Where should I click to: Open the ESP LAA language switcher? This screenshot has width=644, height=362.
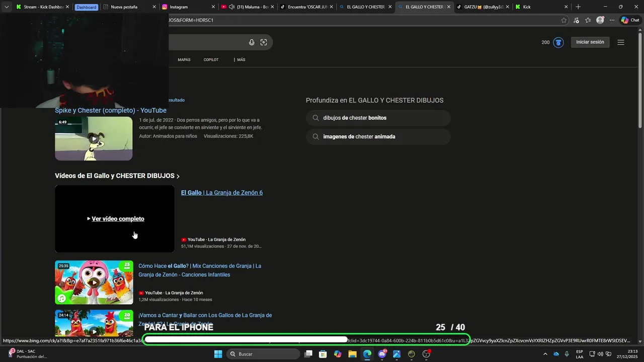coord(580,354)
